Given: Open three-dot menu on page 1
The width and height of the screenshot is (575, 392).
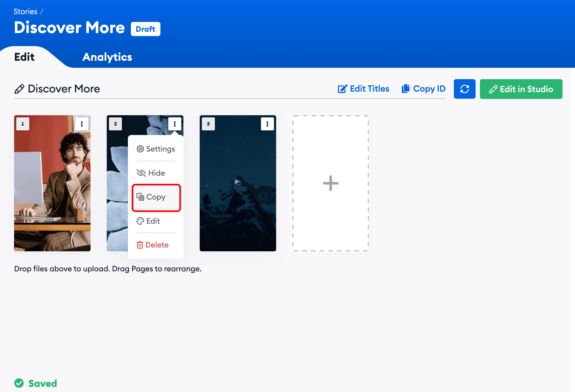Looking at the screenshot, I should pos(82,124).
